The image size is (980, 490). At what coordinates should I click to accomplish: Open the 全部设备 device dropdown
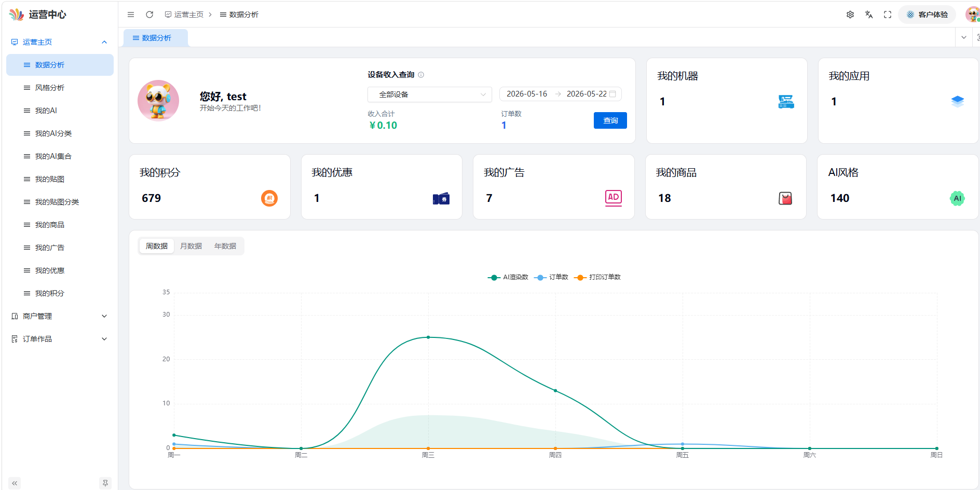coord(430,94)
